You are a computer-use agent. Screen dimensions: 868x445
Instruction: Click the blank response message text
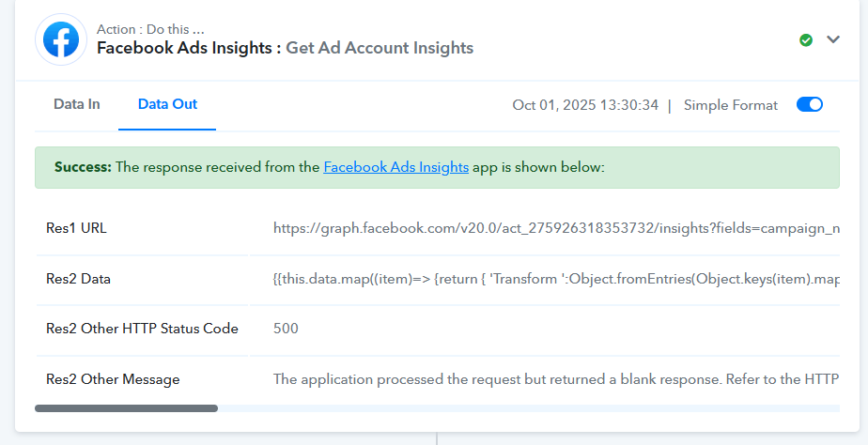(x=554, y=379)
